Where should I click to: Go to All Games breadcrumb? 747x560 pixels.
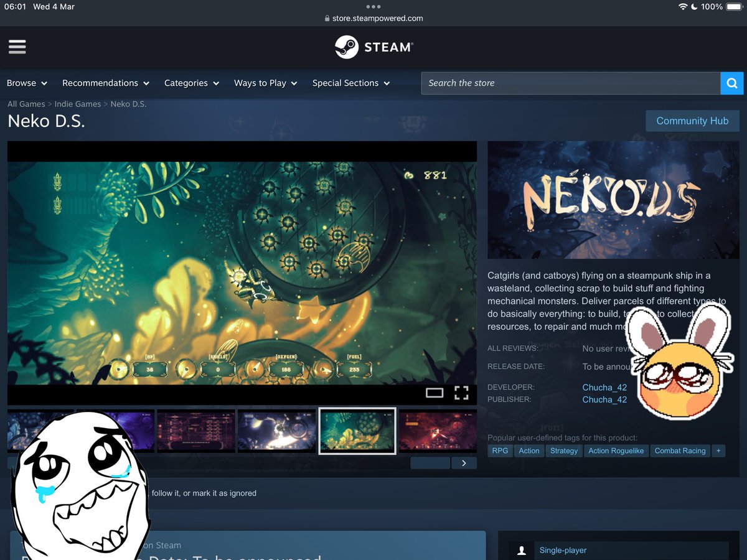pos(26,104)
